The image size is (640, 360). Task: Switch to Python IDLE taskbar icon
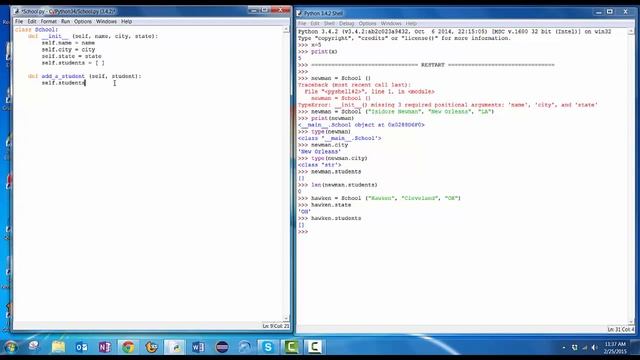175,347
